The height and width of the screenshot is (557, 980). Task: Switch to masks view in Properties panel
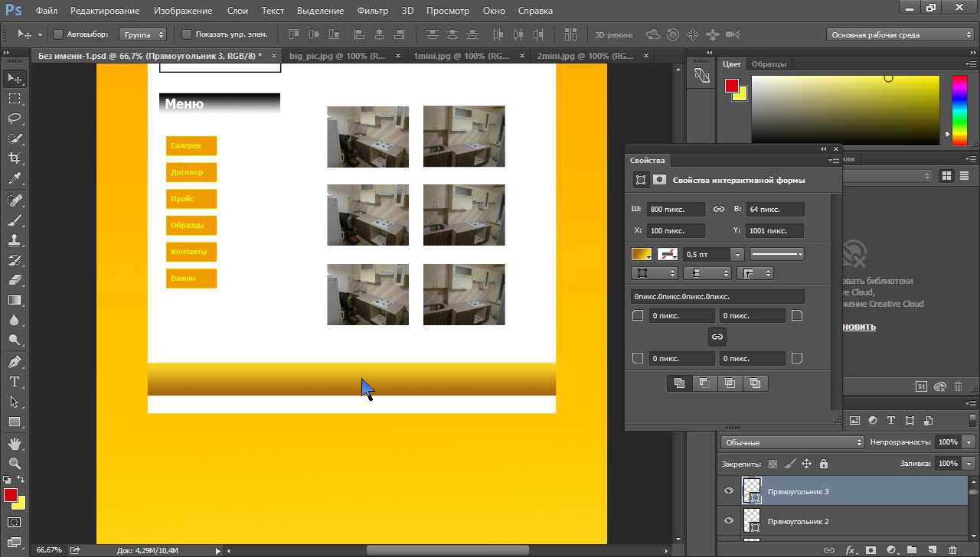(659, 180)
